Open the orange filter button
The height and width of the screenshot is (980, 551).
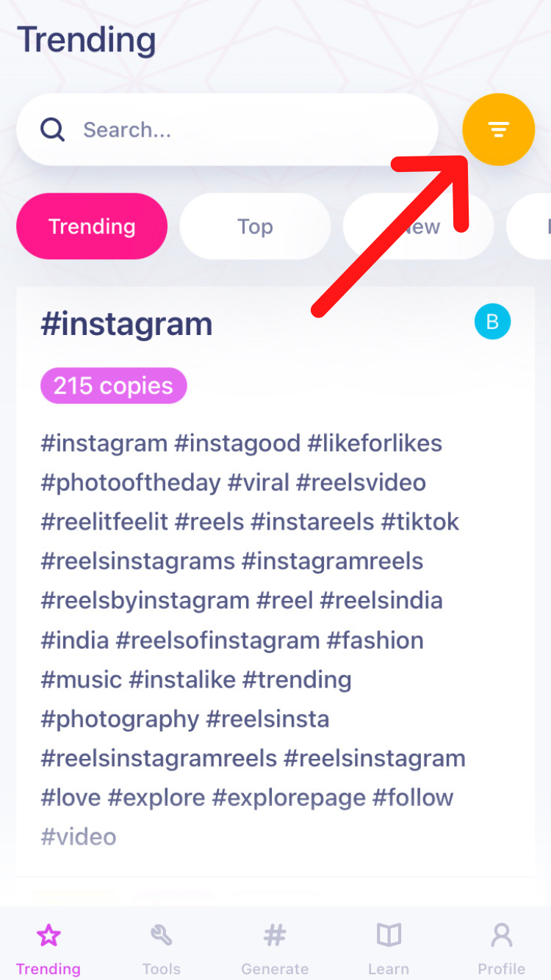498,130
